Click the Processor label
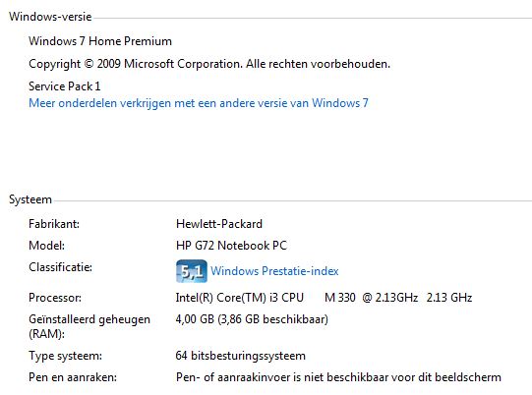 [55, 298]
